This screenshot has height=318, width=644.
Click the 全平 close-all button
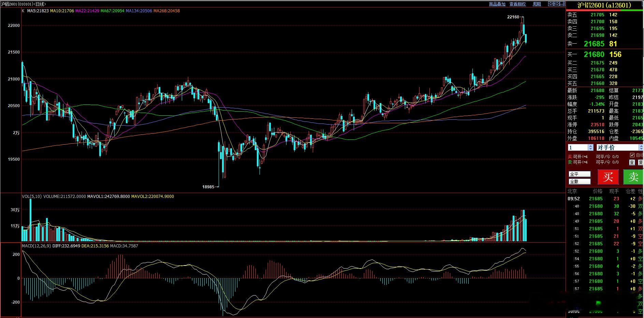point(580,174)
